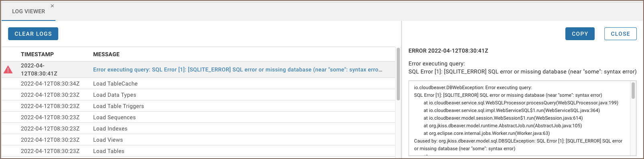Click the AbstractJob.run stack trace line

(x=503, y=126)
